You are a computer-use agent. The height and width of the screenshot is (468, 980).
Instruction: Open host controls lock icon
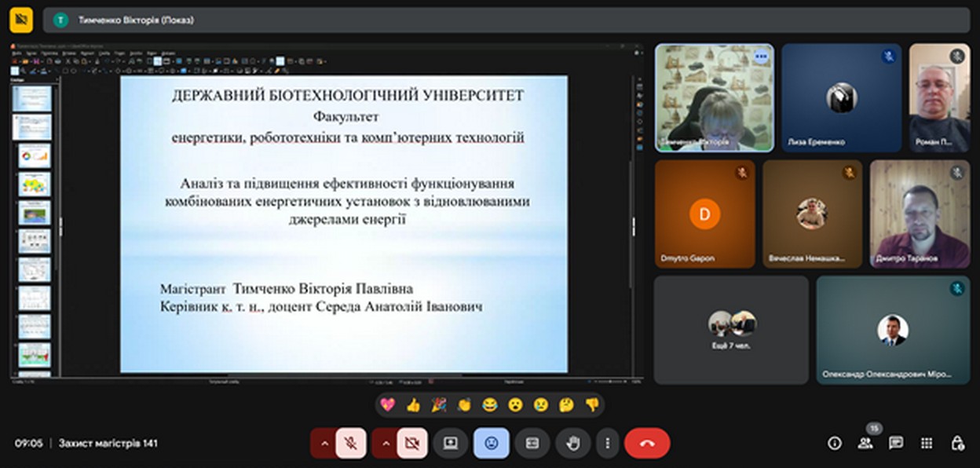click(957, 444)
